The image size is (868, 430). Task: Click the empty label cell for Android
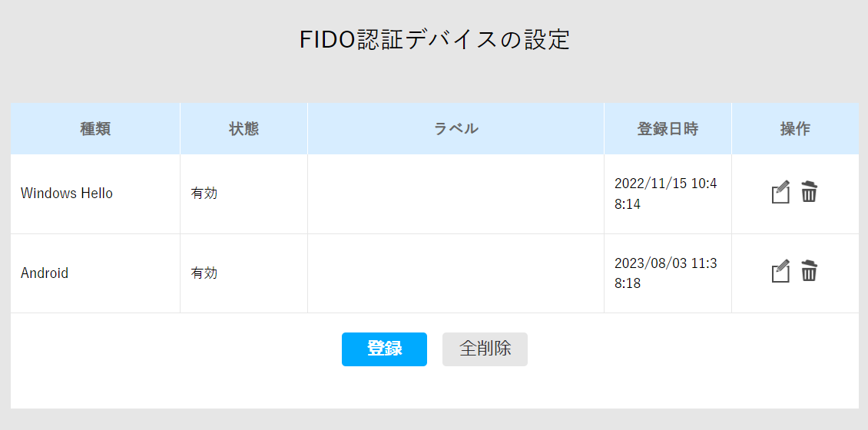(456, 273)
